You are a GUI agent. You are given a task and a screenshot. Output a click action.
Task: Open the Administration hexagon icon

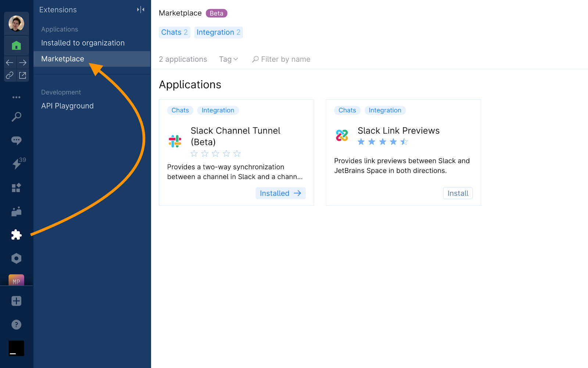[16, 258]
